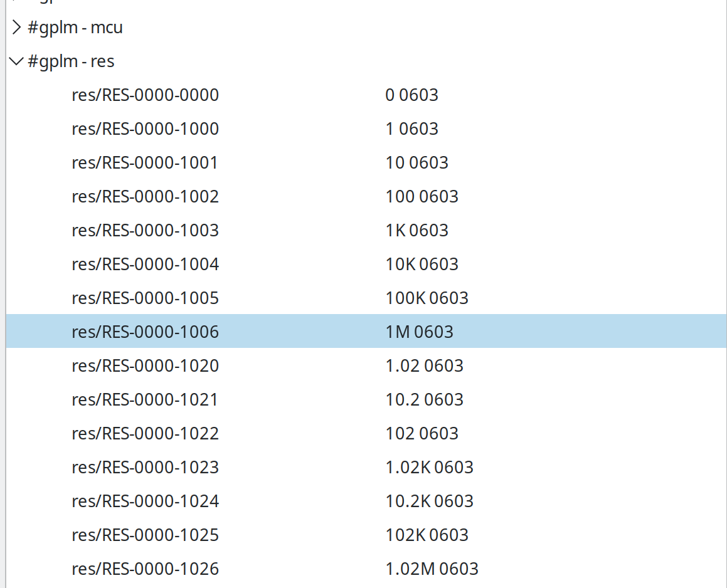Select res/RES-0000-1026 at the bottom
Image resolution: width=727 pixels, height=588 pixels.
(145, 569)
